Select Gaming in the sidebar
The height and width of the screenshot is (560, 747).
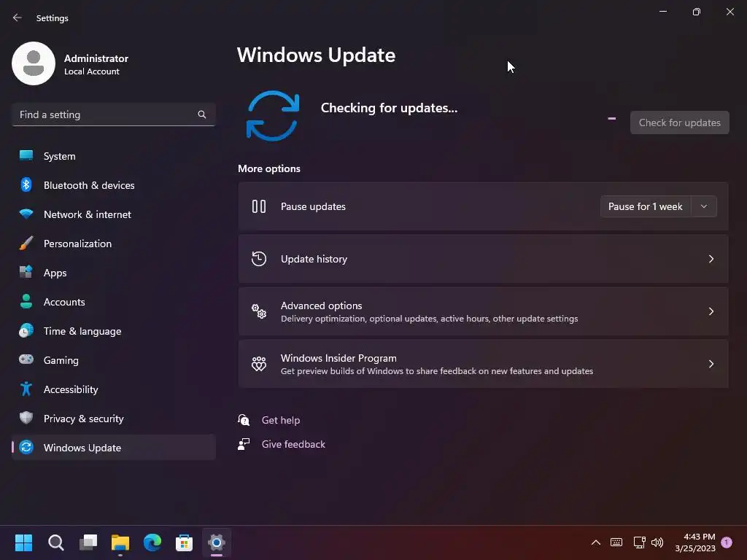click(113, 360)
